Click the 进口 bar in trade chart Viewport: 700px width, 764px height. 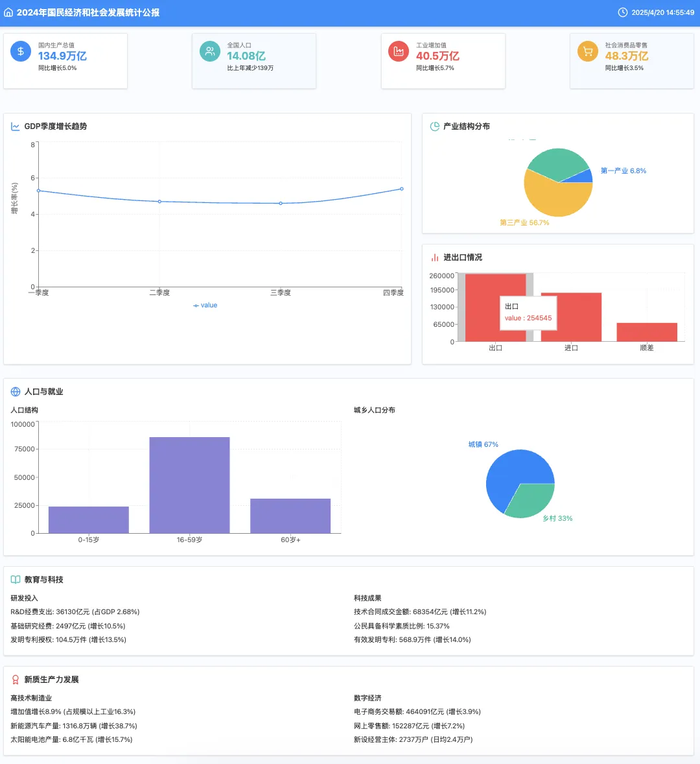tap(571, 317)
